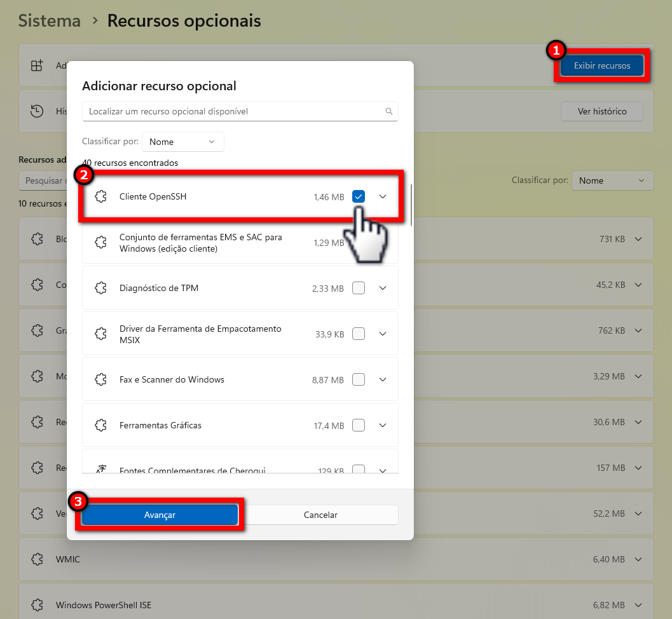
Task: Expand Fax e Scanner do Windows details
Action: 383,379
